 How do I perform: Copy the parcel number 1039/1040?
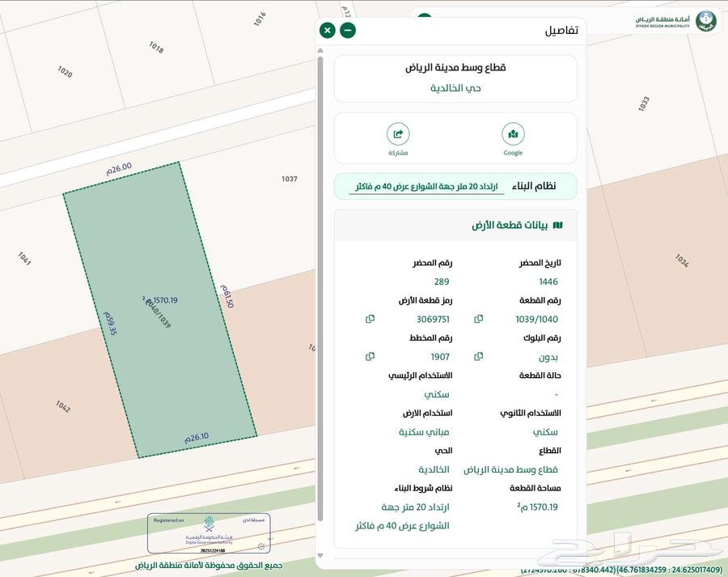[479, 319]
